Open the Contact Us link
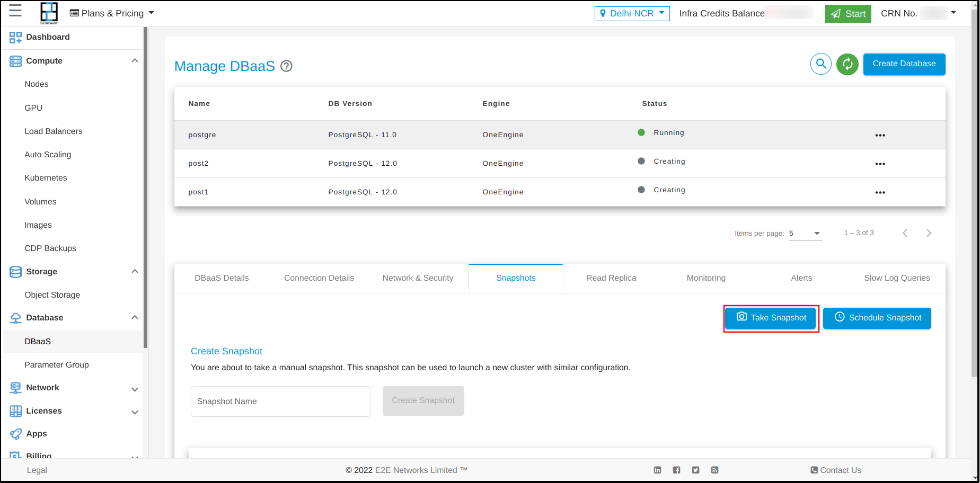Image resolution: width=980 pixels, height=483 pixels. coord(836,470)
